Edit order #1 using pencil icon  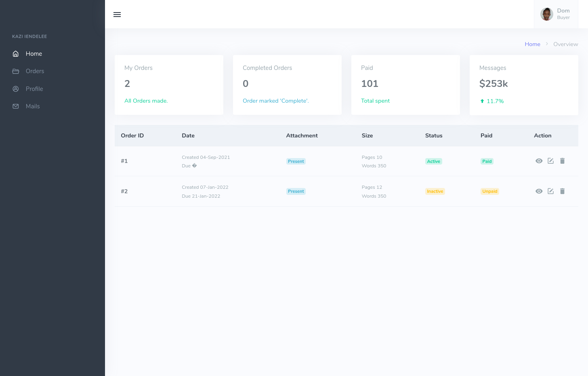pyautogui.click(x=550, y=161)
